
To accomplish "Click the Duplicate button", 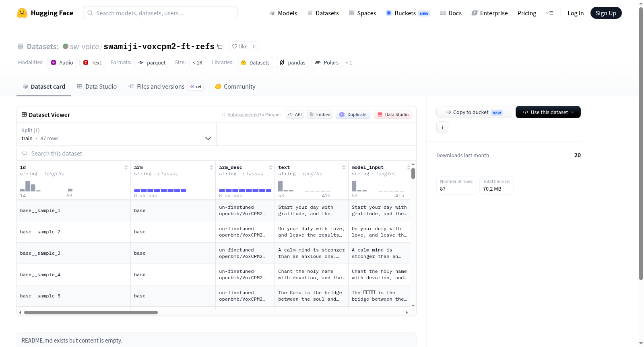I will [353, 114].
